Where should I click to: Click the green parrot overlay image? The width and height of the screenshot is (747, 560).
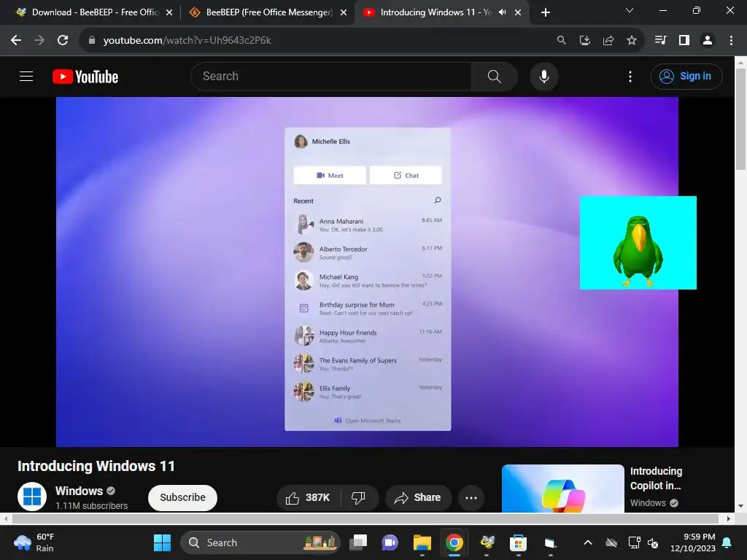[x=638, y=242]
